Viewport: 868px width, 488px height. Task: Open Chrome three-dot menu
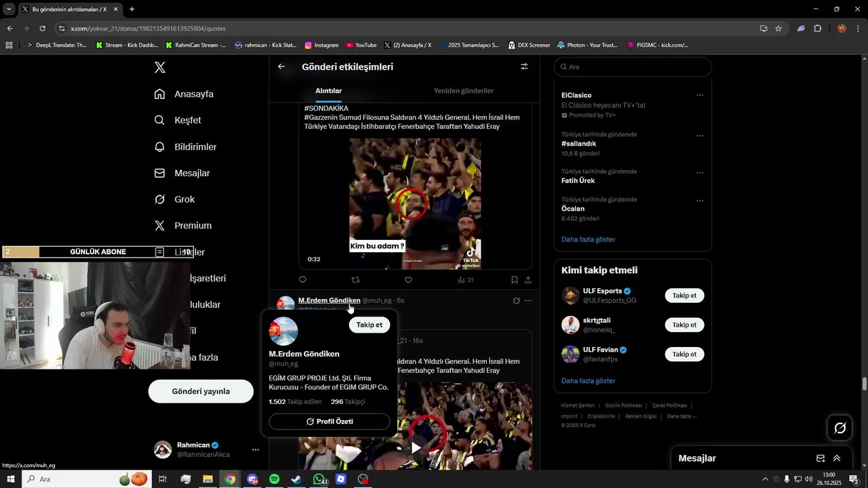click(859, 28)
